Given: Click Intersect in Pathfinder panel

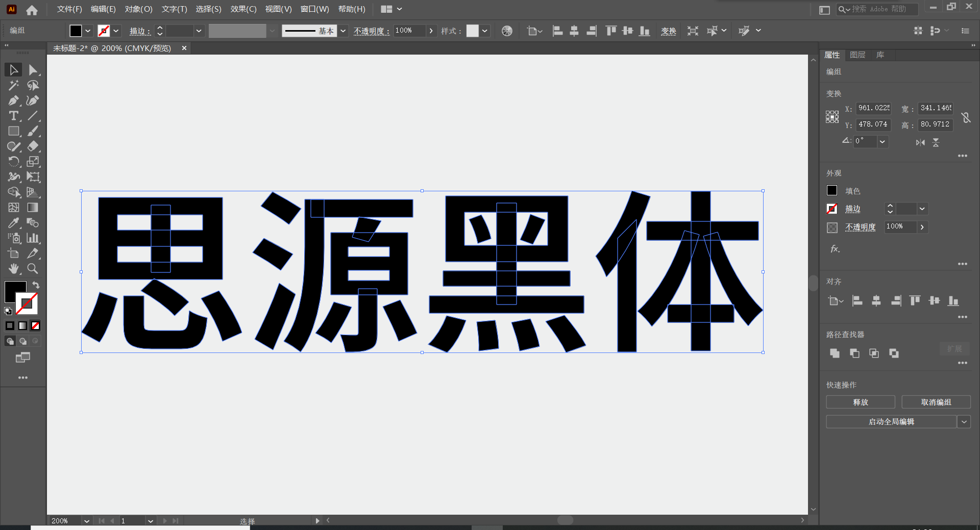Looking at the screenshot, I should tap(874, 353).
